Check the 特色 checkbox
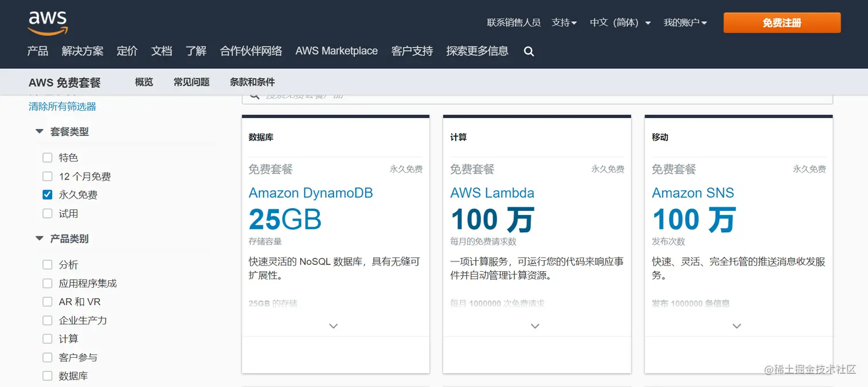Screen dimensions: 868x387 coord(48,158)
